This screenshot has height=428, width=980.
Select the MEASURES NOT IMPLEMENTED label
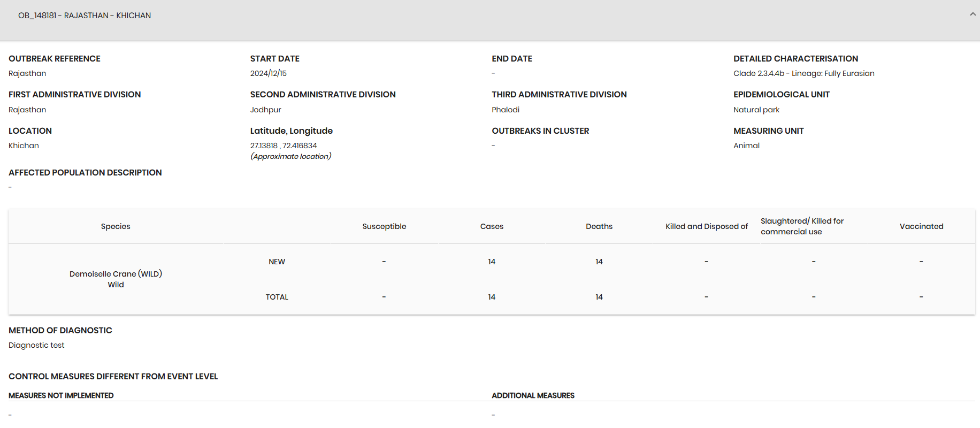point(61,395)
